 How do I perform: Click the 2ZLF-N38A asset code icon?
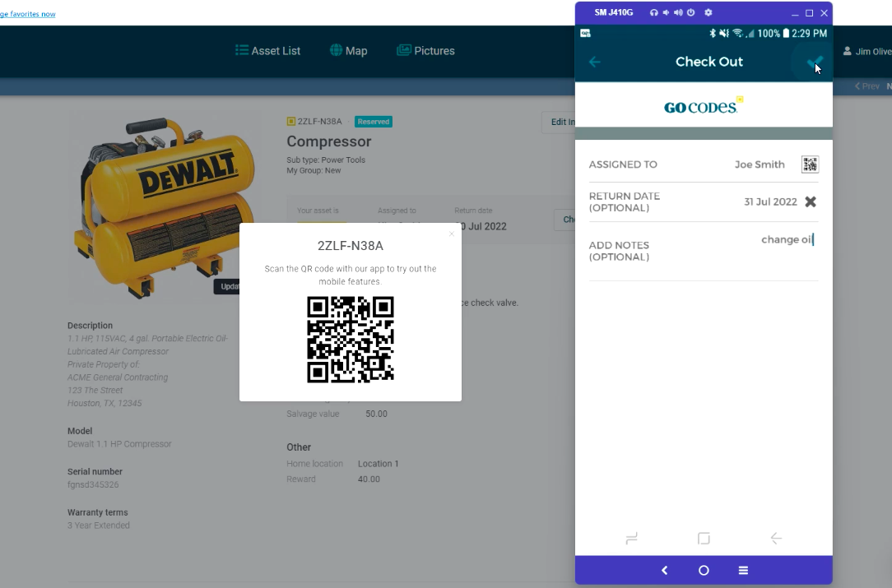click(291, 121)
